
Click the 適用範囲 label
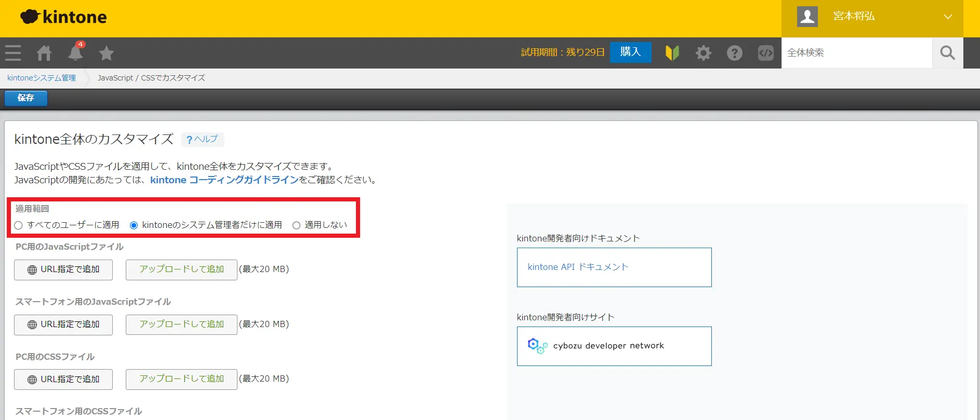(32, 209)
